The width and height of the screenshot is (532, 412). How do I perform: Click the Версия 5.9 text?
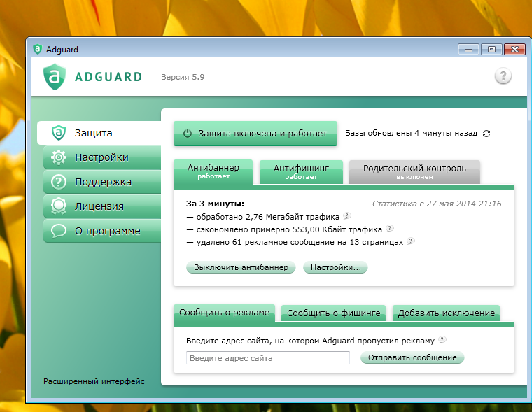(183, 77)
